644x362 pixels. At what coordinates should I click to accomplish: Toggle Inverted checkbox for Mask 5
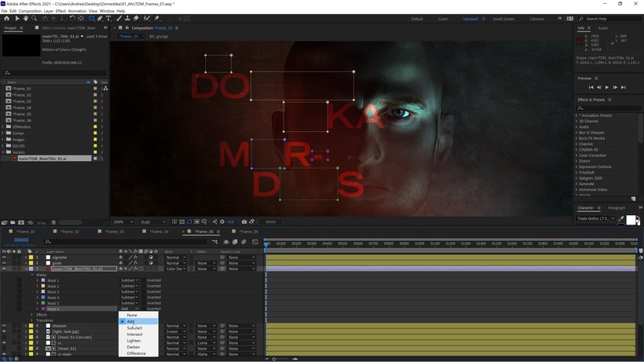tap(145, 303)
